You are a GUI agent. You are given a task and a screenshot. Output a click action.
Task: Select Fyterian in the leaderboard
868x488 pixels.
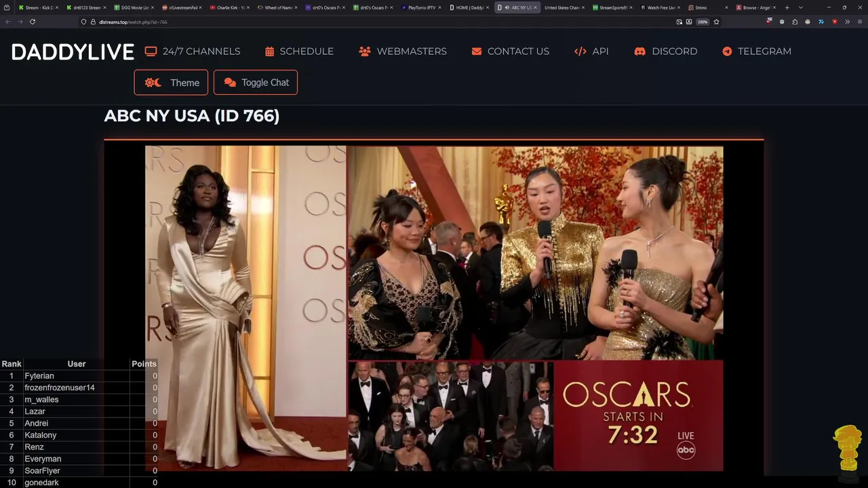(x=39, y=376)
